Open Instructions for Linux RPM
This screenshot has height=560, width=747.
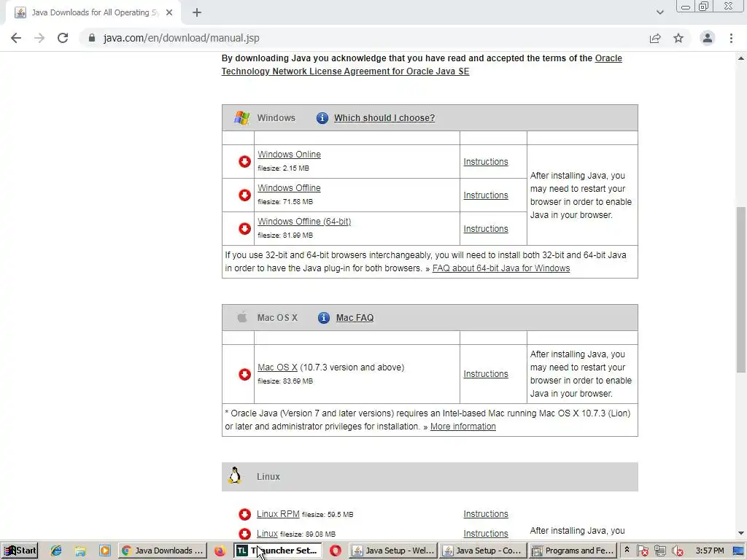pos(486,514)
